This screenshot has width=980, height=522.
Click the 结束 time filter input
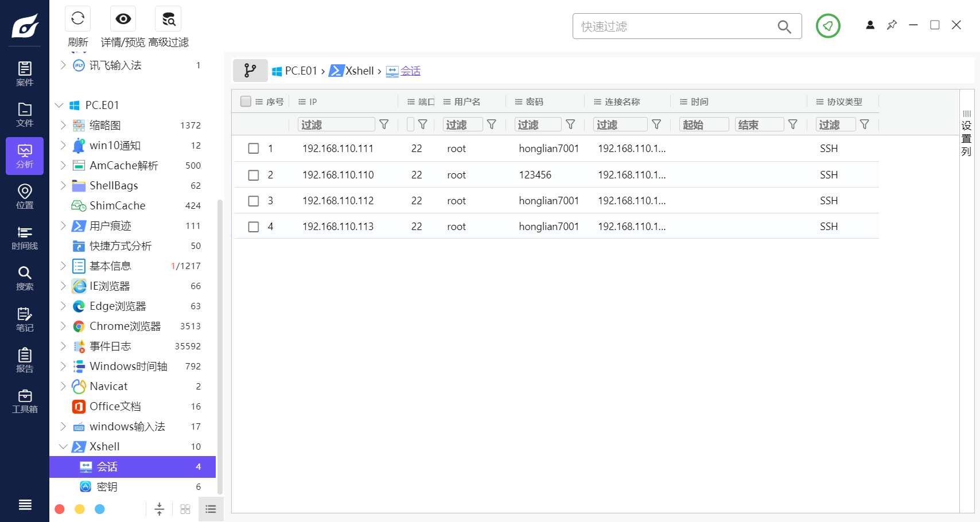(x=759, y=124)
